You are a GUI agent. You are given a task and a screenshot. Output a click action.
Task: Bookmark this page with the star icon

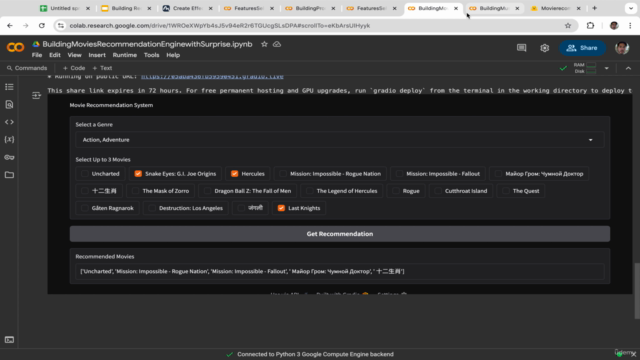568,26
